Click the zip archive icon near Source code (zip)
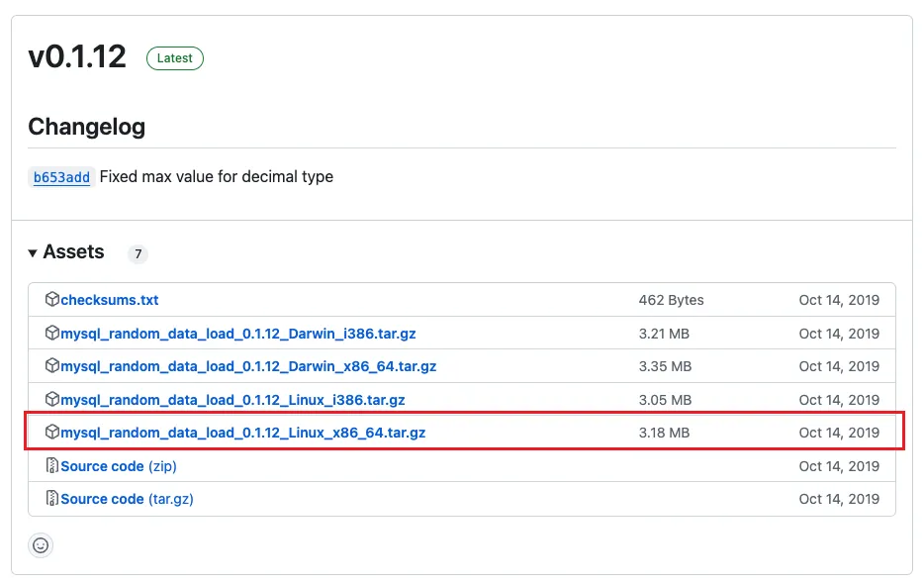This screenshot has height=584, width=924. pos(51,466)
